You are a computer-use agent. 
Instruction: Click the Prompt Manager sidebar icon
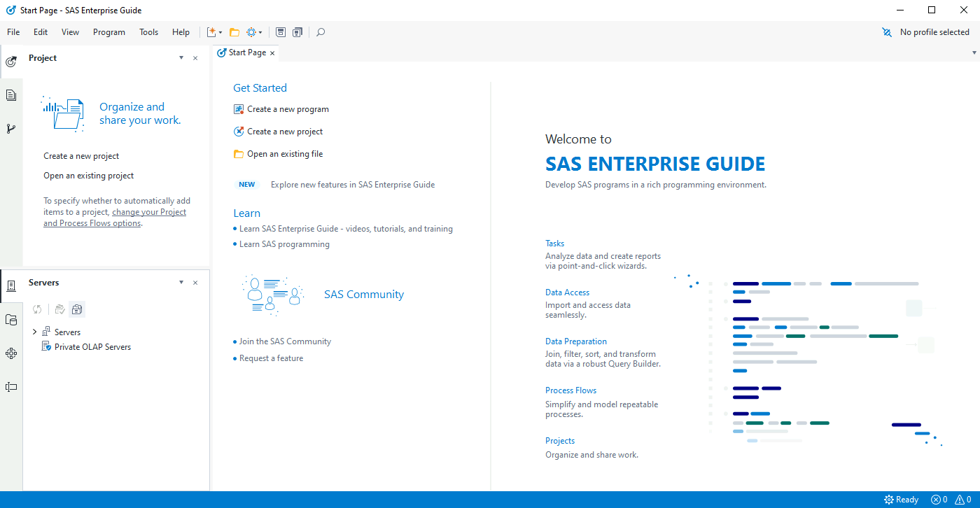tap(11, 387)
